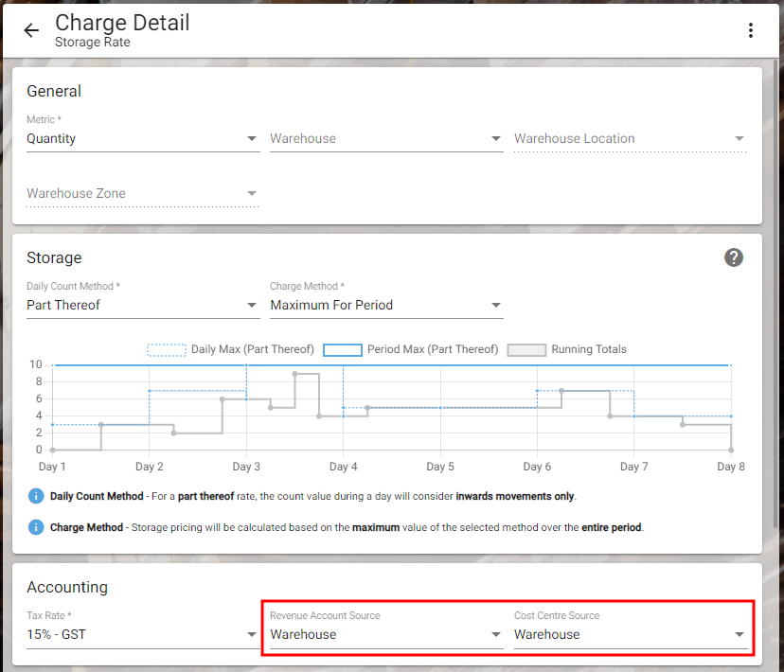Click the General section heading
Viewport: 784px width, 672px height.
pyautogui.click(x=54, y=92)
